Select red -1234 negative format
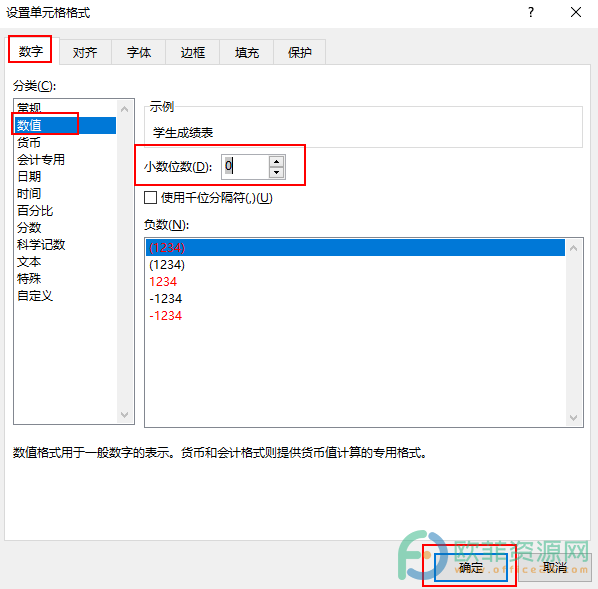This screenshot has width=598, height=589. click(x=355, y=316)
